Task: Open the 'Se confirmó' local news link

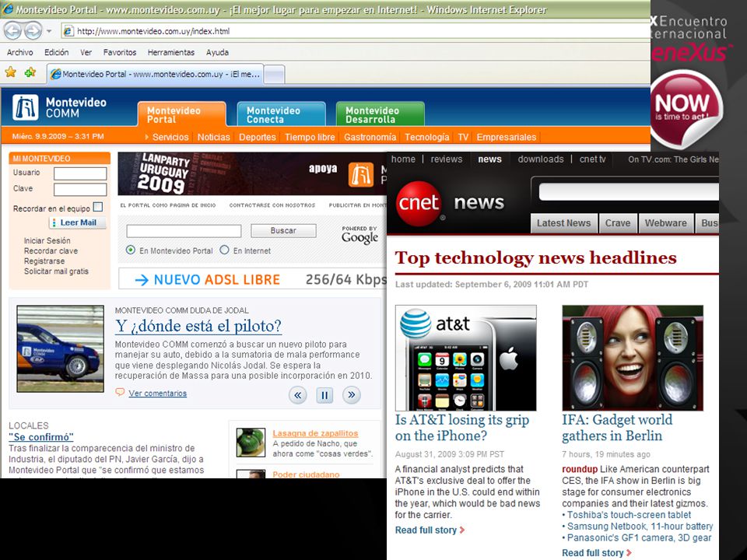Action: (x=41, y=437)
